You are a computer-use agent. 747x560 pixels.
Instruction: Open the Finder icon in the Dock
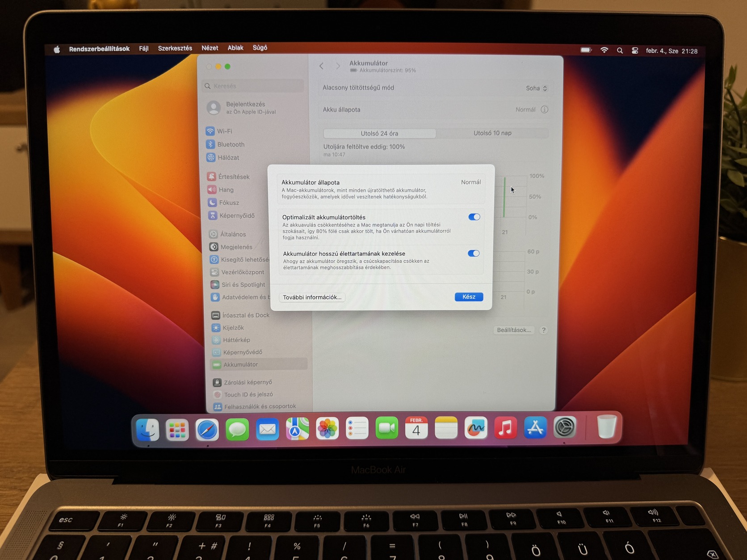tap(148, 430)
